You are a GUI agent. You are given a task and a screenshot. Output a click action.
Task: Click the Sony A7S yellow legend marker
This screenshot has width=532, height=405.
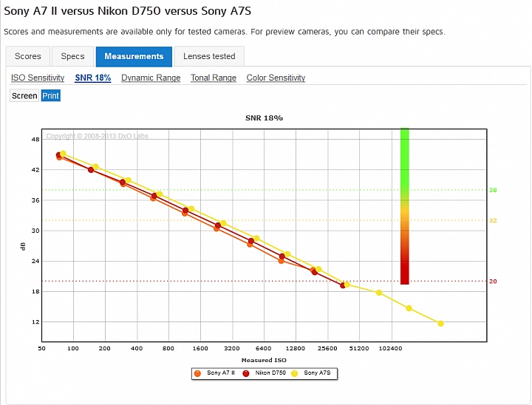[x=295, y=373]
